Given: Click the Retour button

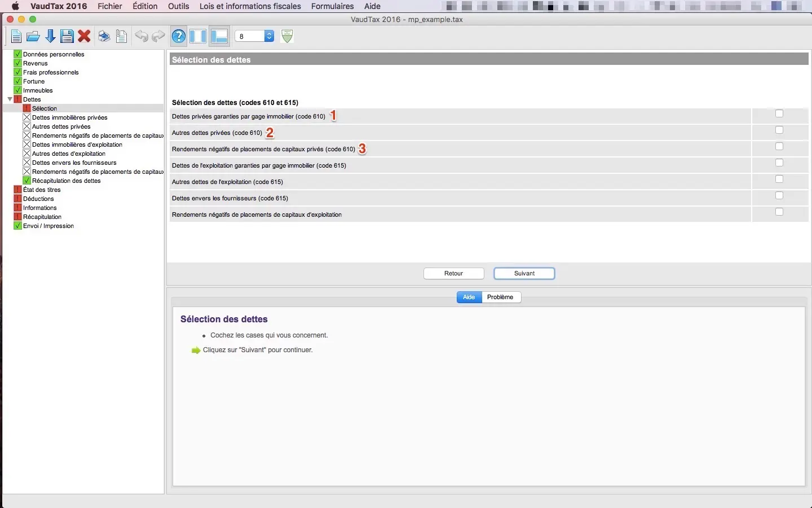Looking at the screenshot, I should 454,273.
